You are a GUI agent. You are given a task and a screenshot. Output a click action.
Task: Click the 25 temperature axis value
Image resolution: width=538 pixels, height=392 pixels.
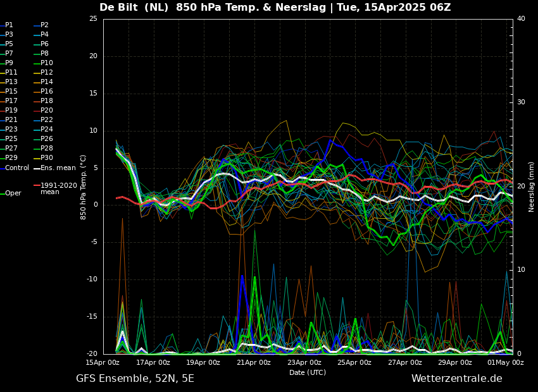coord(93,19)
